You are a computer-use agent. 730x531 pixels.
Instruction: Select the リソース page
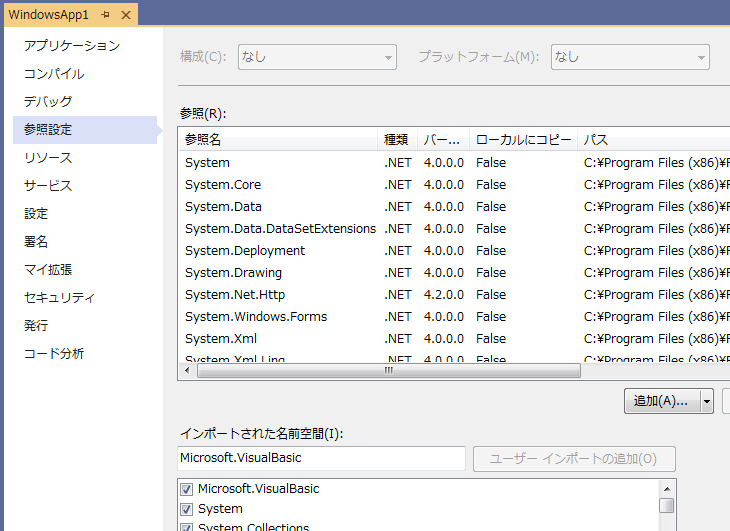[48, 158]
